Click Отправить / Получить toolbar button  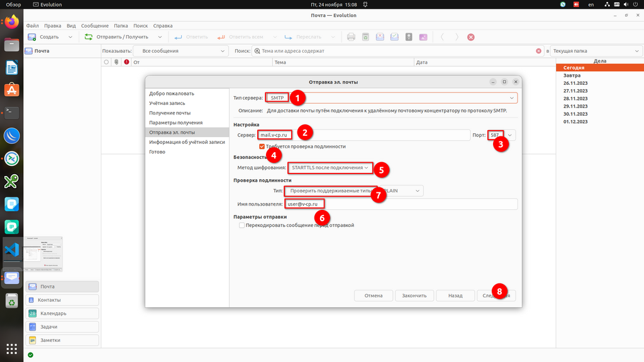pos(117,37)
